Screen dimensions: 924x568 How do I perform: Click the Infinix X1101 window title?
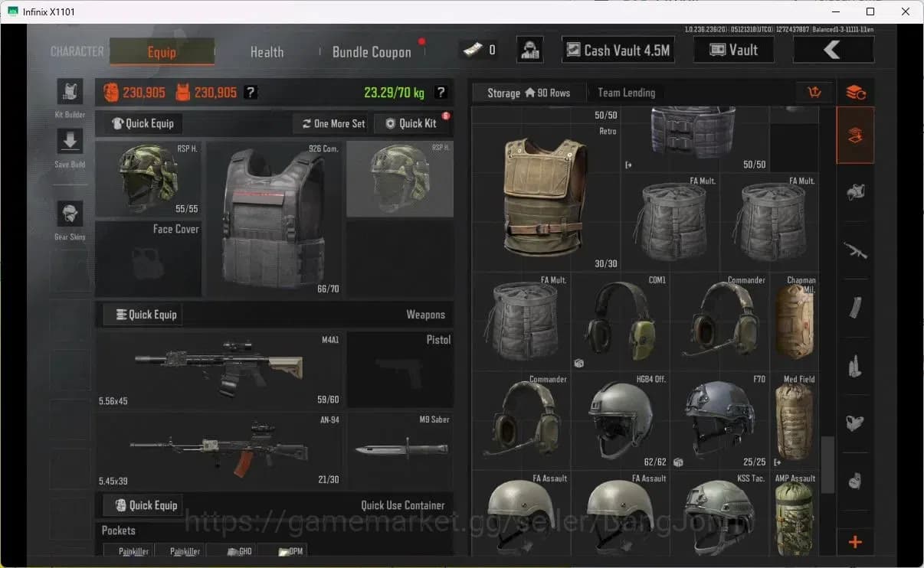coord(49,12)
